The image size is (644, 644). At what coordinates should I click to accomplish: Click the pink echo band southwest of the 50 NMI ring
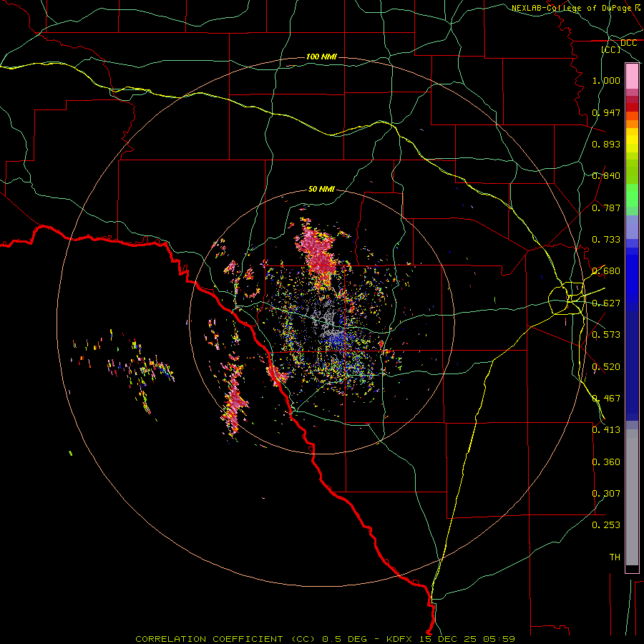tap(234, 401)
